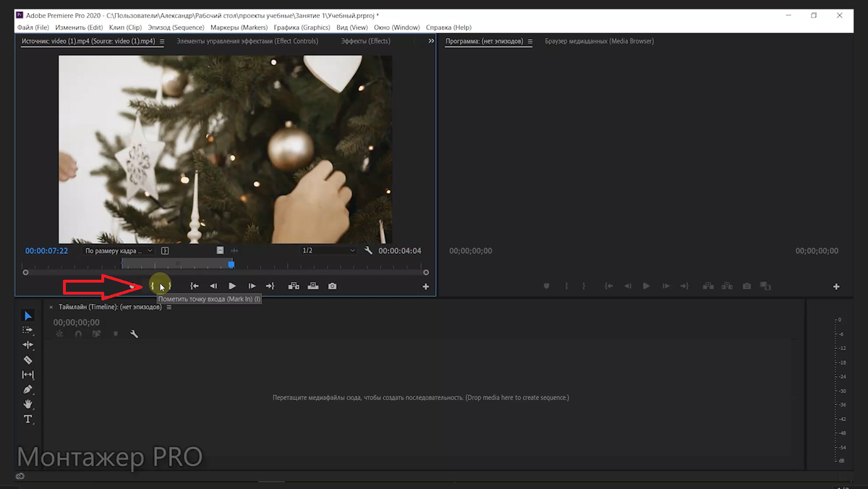The width and height of the screenshot is (868, 489).
Task: Open the Клип (Clip) menu
Action: click(125, 27)
